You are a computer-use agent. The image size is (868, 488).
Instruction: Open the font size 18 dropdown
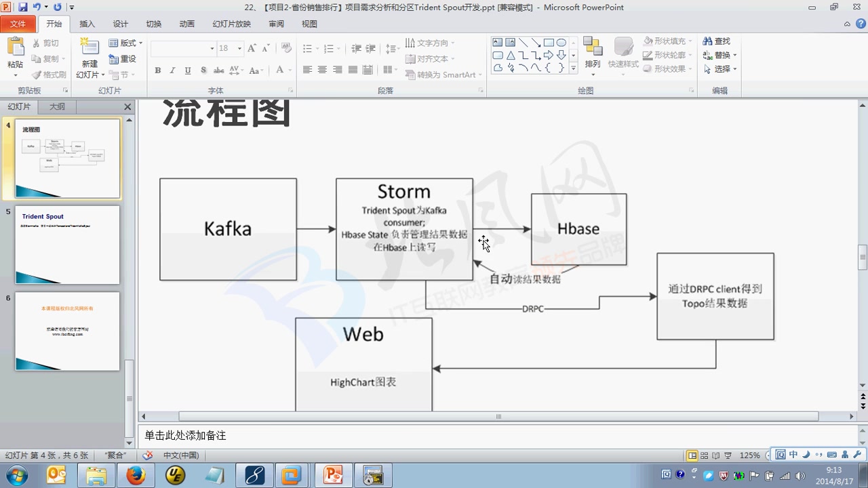[239, 49]
